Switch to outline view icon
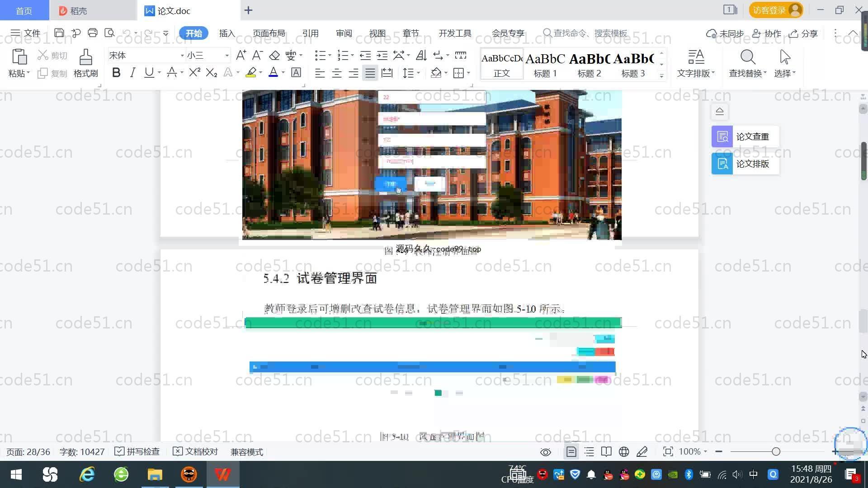Screen dimensions: 868x488 tap(589, 452)
